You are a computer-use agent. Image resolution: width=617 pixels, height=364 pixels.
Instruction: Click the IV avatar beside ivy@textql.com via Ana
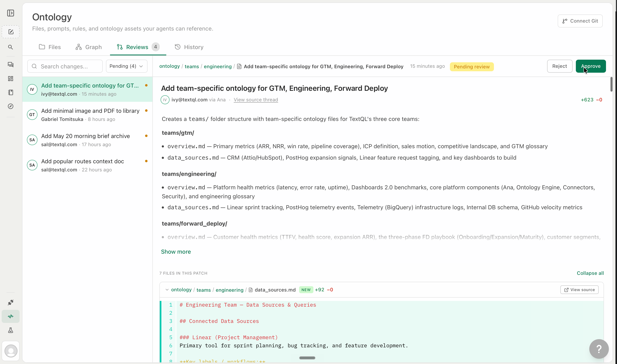[165, 100]
